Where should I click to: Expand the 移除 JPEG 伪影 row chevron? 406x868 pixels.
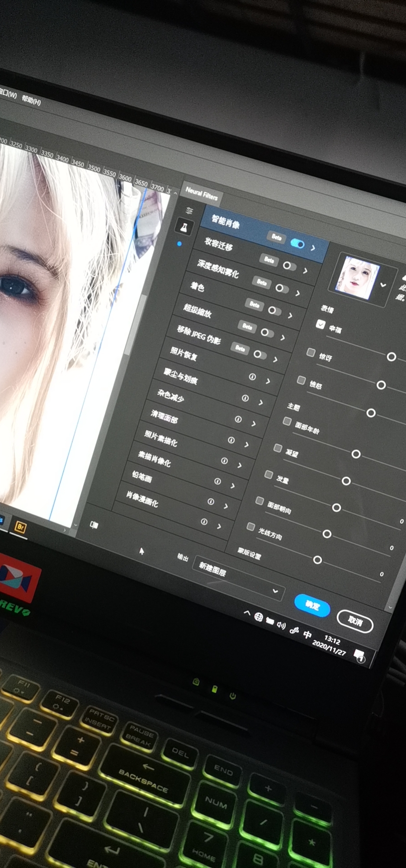point(275,359)
